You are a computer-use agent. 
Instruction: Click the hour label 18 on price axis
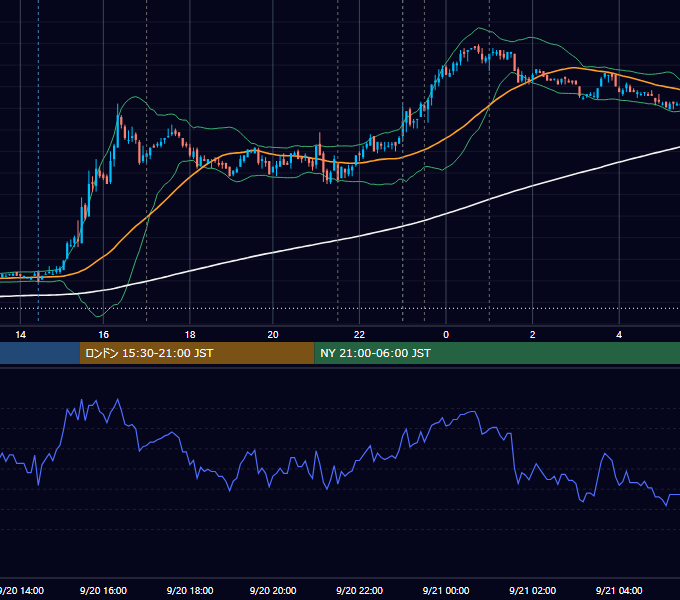(x=190, y=335)
